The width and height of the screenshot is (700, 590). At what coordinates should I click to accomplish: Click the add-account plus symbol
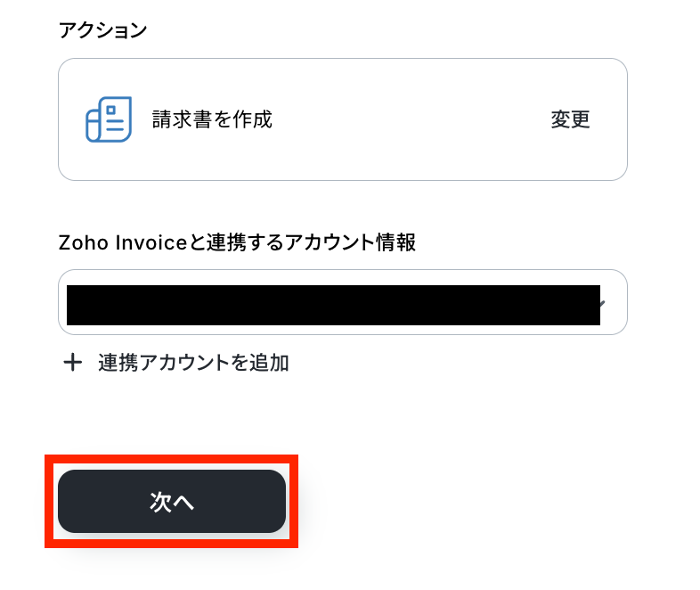pyautogui.click(x=73, y=363)
